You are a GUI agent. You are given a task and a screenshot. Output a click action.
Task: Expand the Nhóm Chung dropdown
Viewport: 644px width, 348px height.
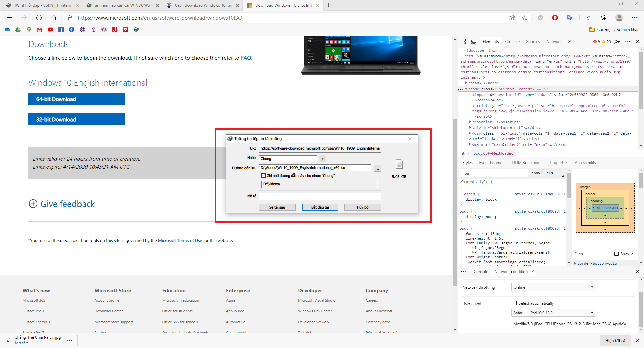tap(314, 159)
